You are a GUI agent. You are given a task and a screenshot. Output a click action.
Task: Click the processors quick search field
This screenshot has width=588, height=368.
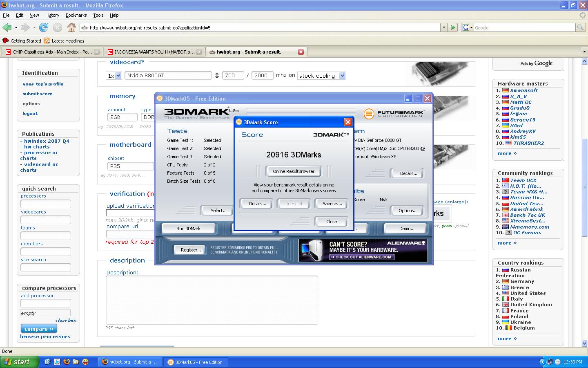pos(46,204)
